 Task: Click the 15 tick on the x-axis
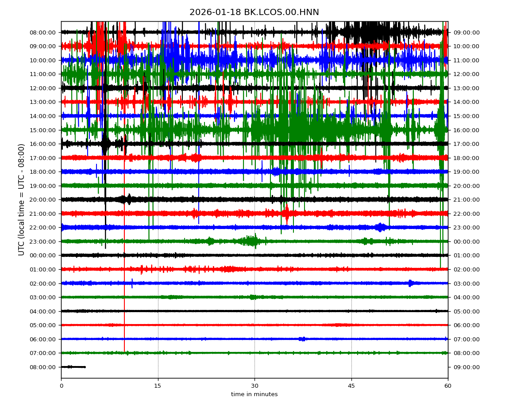tap(158, 386)
